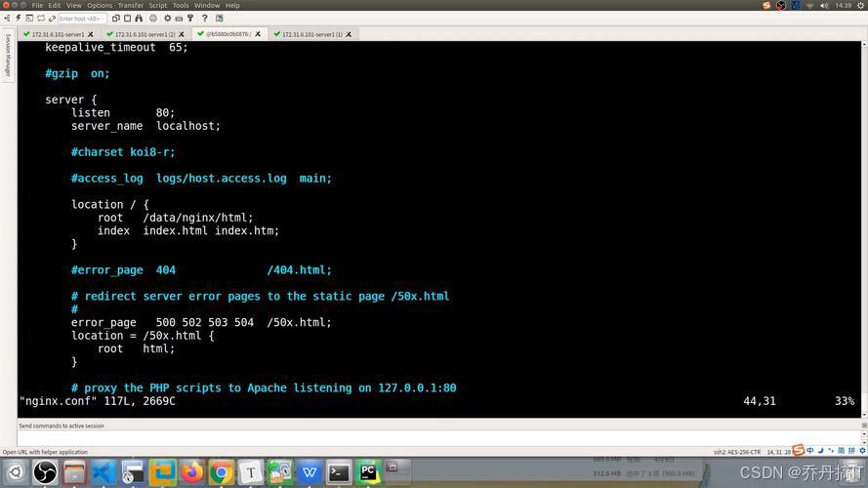
Task: Expand the Session Manager side panel
Action: [x=8, y=55]
